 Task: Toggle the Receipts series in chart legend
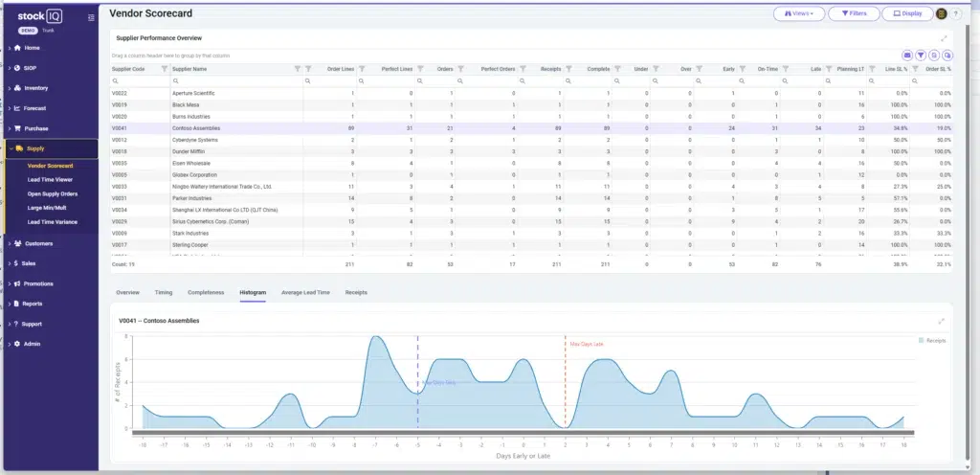coord(932,341)
